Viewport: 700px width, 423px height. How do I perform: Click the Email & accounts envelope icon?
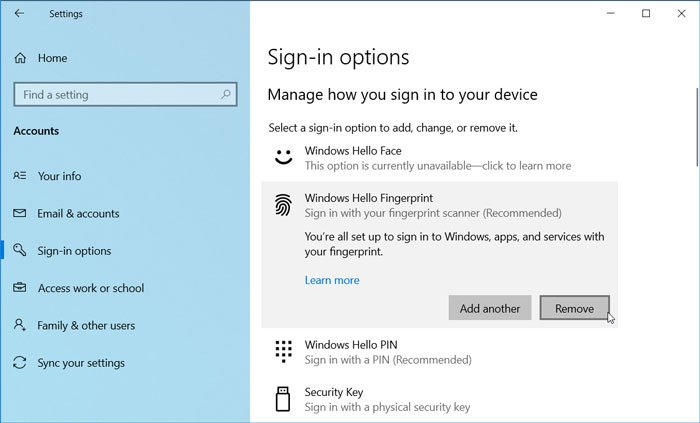[x=20, y=213]
